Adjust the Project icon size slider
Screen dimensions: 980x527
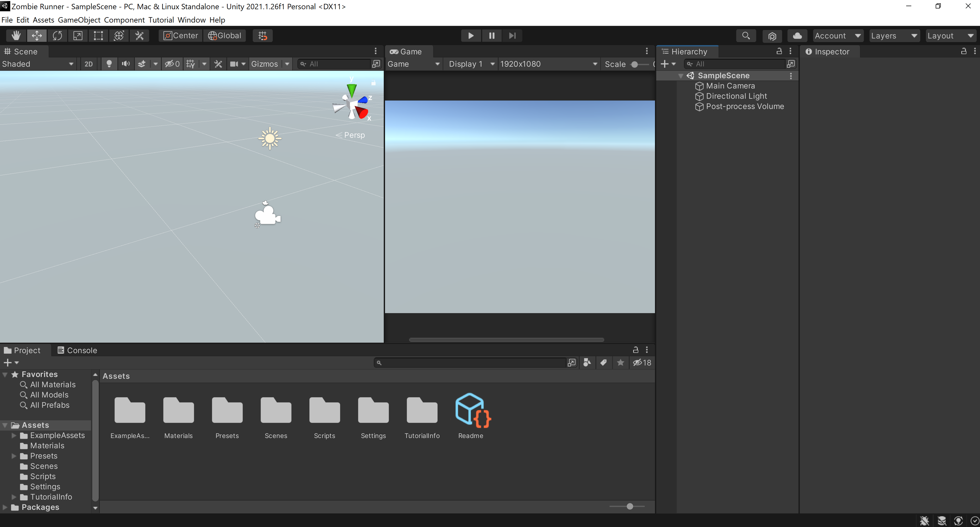[x=630, y=506]
